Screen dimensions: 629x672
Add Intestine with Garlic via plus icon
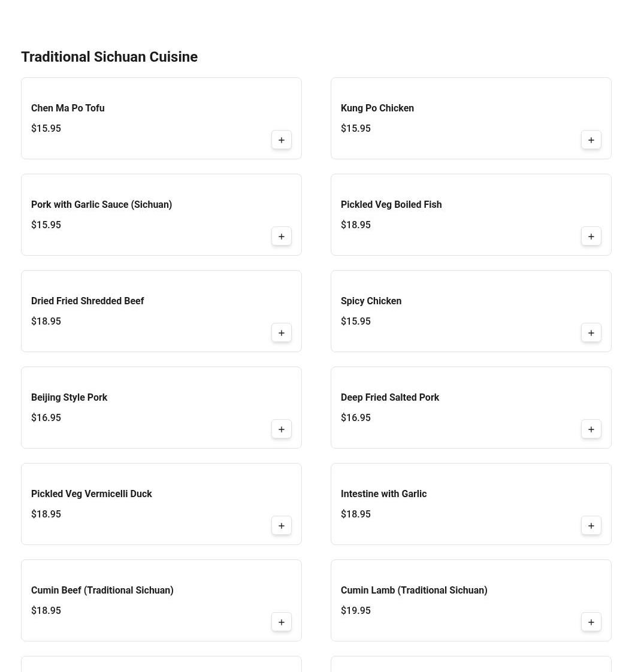tap(591, 526)
